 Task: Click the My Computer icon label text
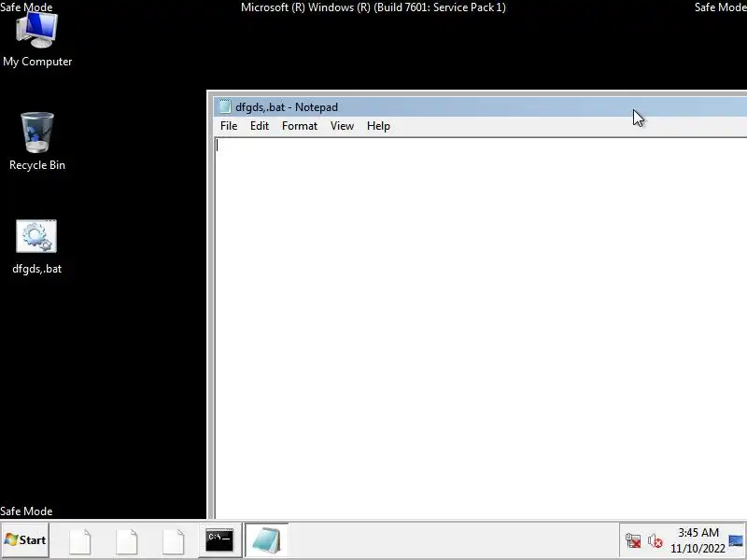point(37,62)
